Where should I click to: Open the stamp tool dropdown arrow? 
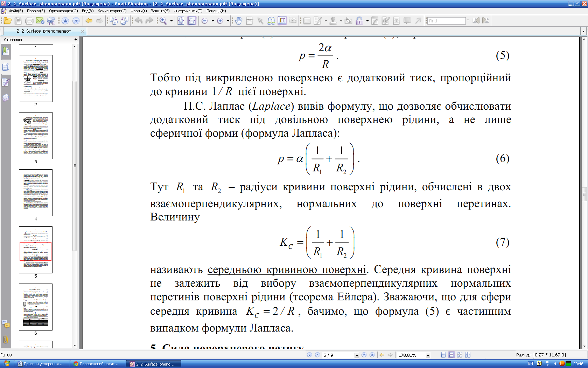pyautogui.click(x=341, y=21)
